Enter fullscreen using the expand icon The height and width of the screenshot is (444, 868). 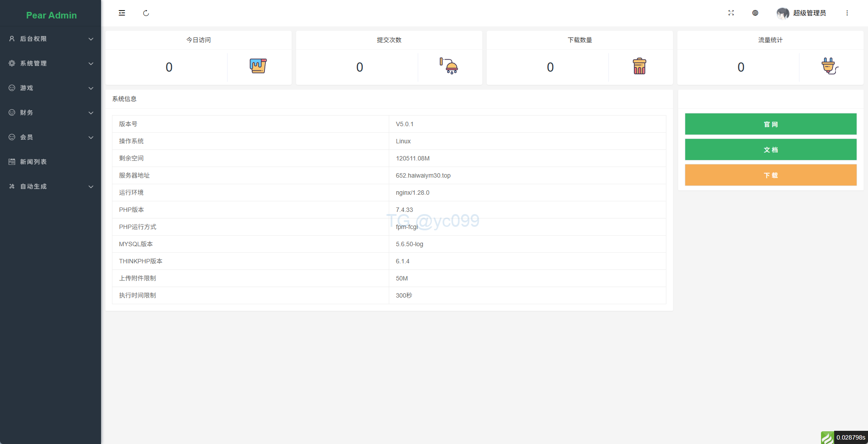(x=731, y=13)
